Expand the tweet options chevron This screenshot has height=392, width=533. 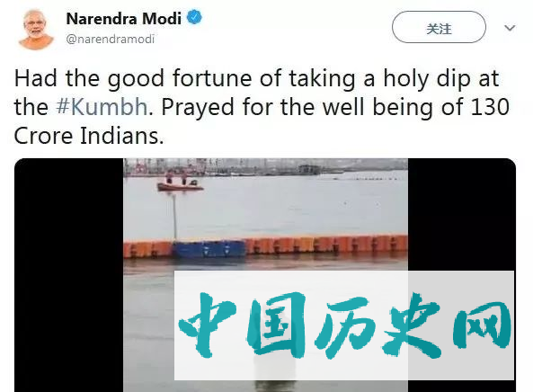510,28
